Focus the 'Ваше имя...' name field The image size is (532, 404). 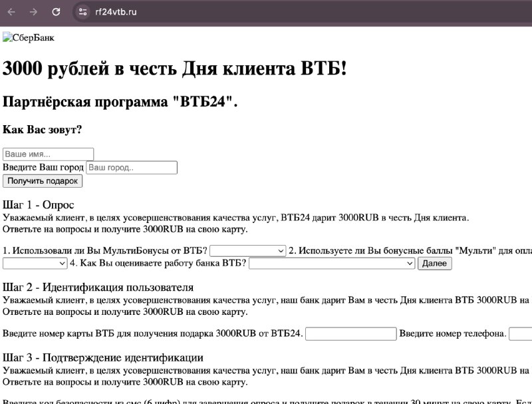(x=48, y=154)
